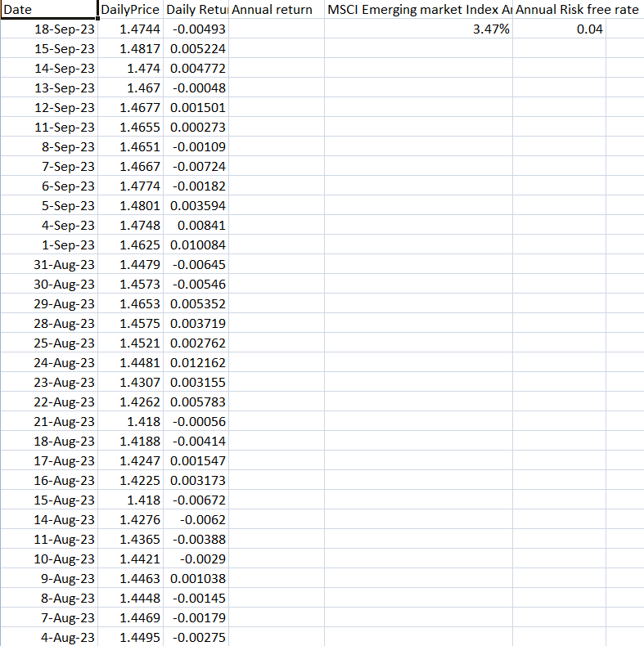Select the date cell 4-Aug-23

pyautogui.click(x=48, y=637)
